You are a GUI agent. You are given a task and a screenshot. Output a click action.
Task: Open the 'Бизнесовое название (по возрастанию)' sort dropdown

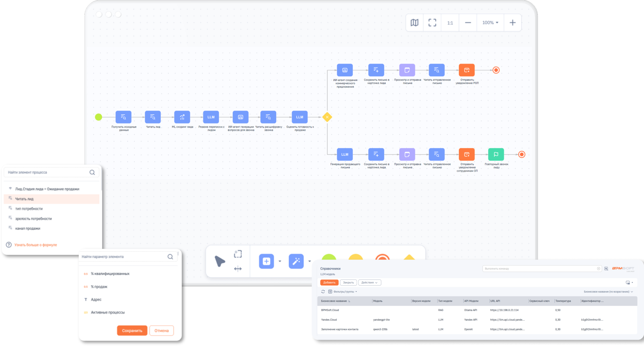[x=608, y=292]
